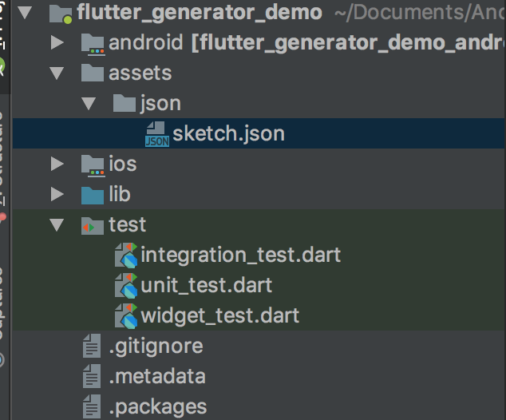Select the .metadata file
This screenshot has width=506, height=420.
tap(157, 376)
